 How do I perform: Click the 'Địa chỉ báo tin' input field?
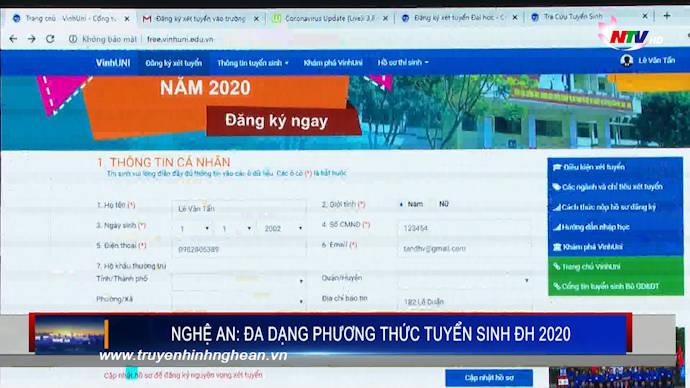coord(464,301)
